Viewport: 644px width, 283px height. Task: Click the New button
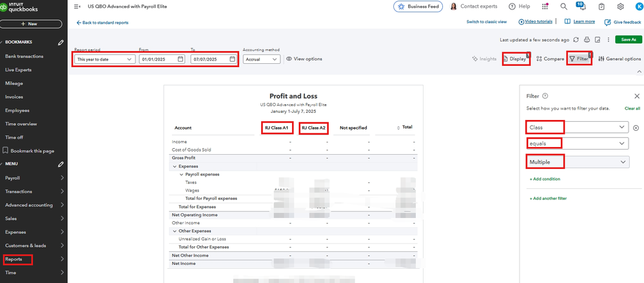click(31, 24)
